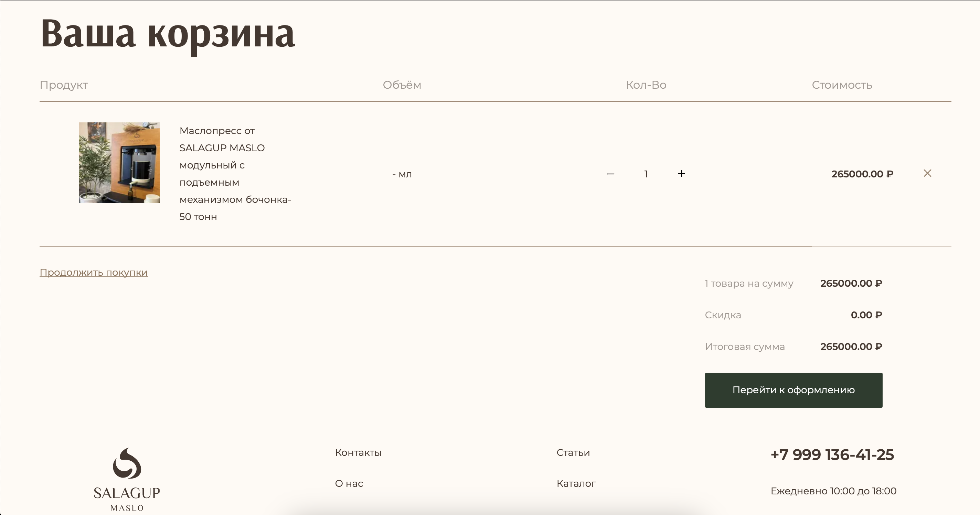Image resolution: width=980 pixels, height=515 pixels.
Task: Open checkout via Перейти к оформлению
Action: (x=793, y=390)
